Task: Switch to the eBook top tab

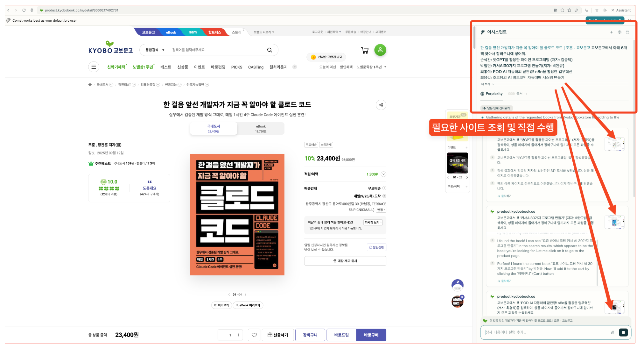Action: (171, 32)
